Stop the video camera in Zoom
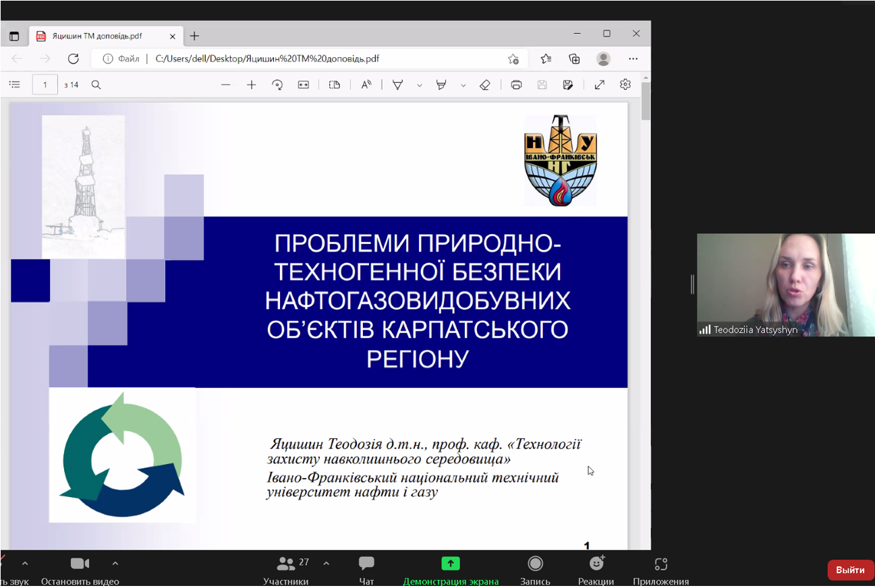Screen dimensions: 875x588 tap(80, 570)
